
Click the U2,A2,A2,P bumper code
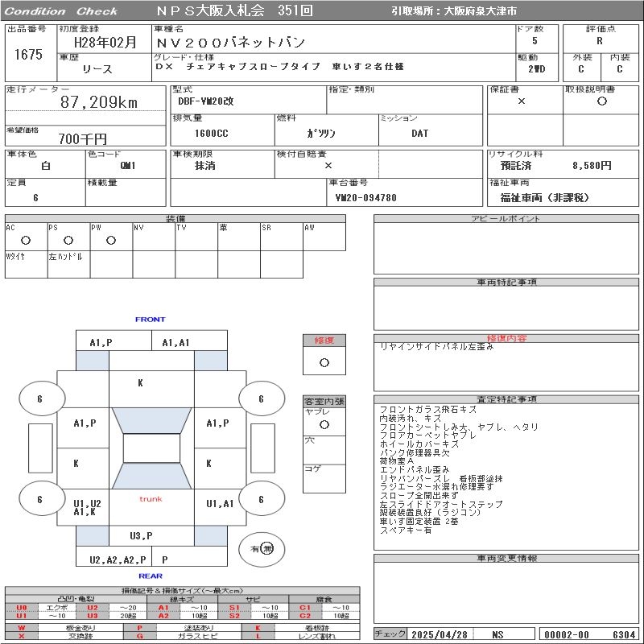pos(118,559)
